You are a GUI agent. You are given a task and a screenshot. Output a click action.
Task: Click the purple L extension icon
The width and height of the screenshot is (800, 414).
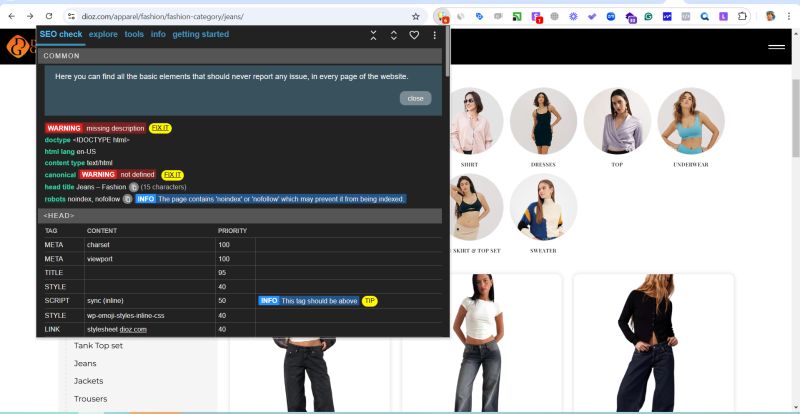click(x=723, y=16)
